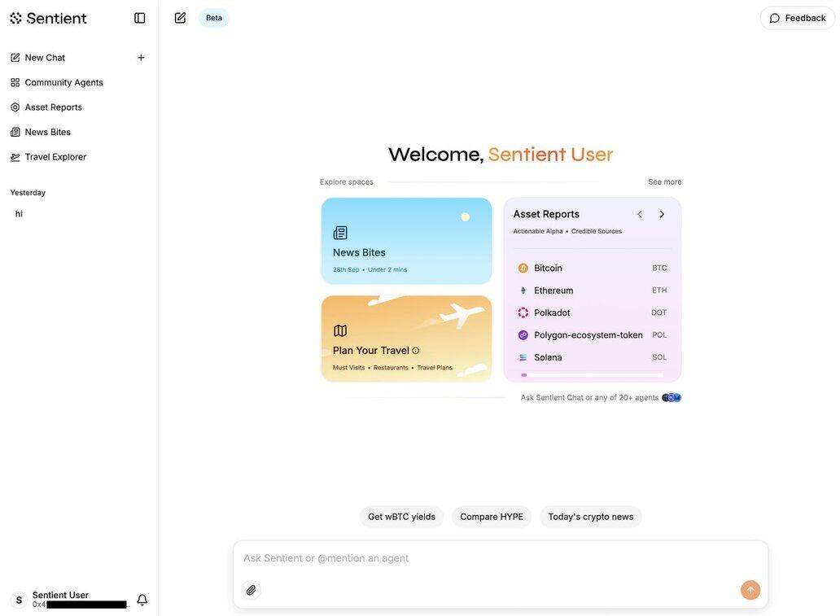Click the Travel Explorer plane icon in the sidebar

pos(15,157)
